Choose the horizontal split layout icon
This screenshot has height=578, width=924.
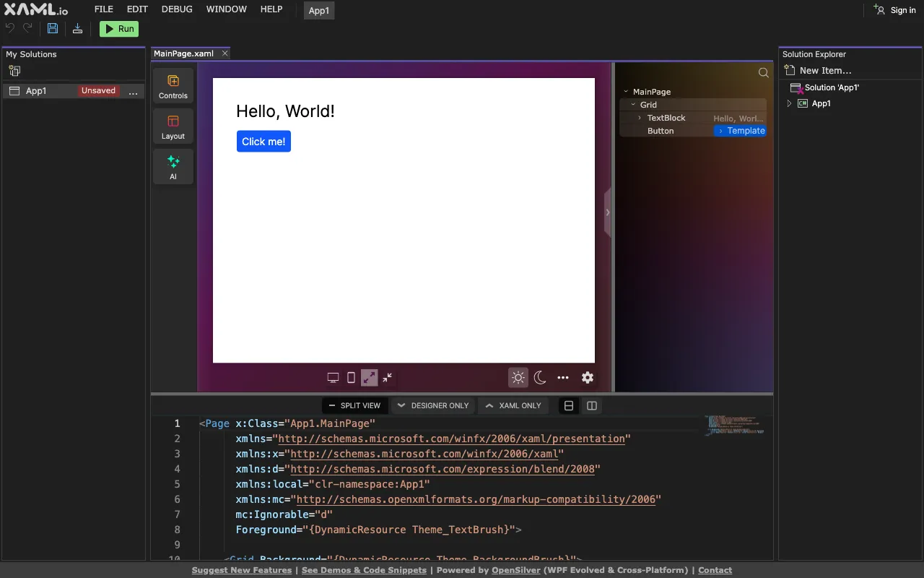point(569,406)
